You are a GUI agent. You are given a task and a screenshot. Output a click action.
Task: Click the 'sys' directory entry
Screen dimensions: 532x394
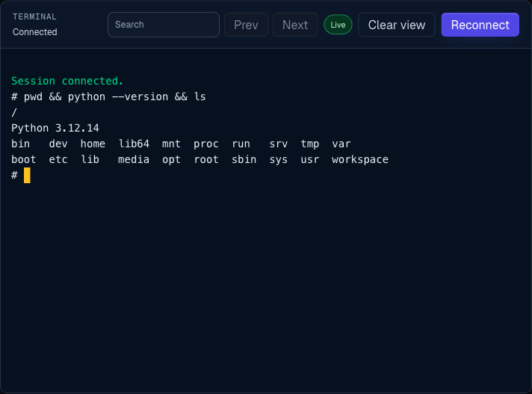click(279, 160)
